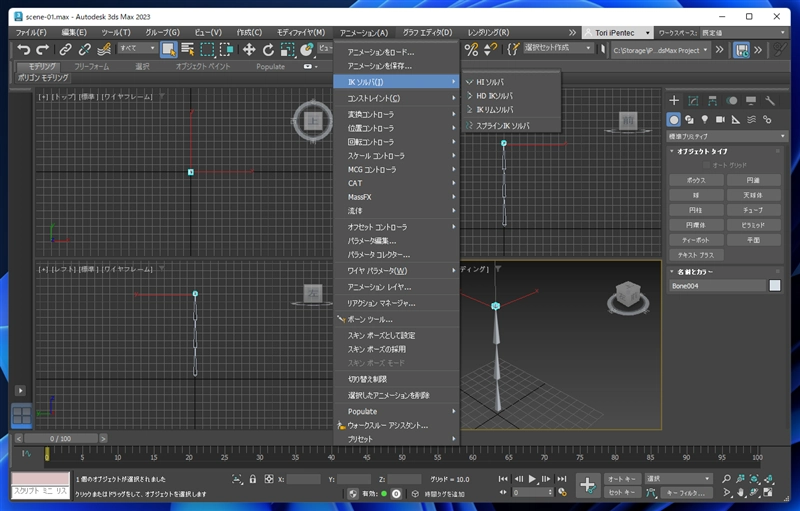The height and width of the screenshot is (511, 800).
Task: Click the Maximize Viewport Toggle icon
Action: [768, 493]
